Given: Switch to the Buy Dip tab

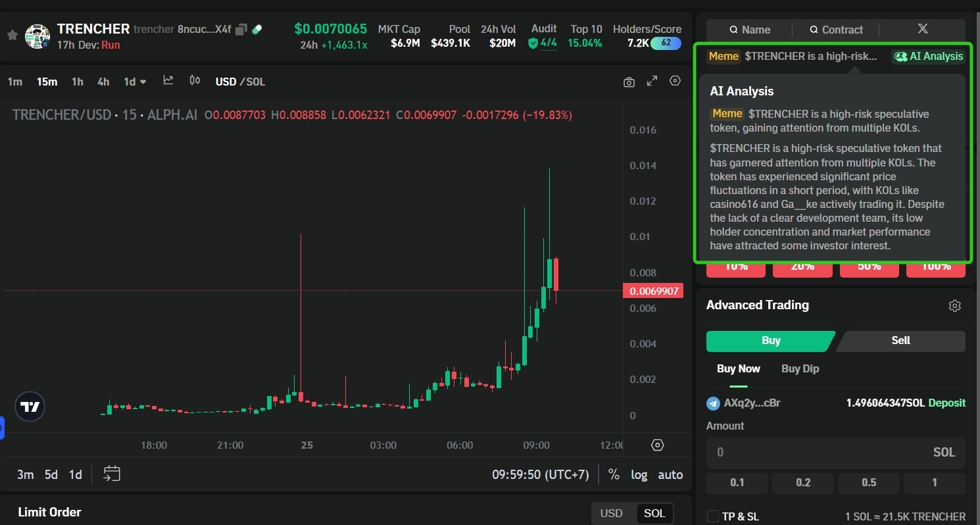Looking at the screenshot, I should click(x=800, y=368).
